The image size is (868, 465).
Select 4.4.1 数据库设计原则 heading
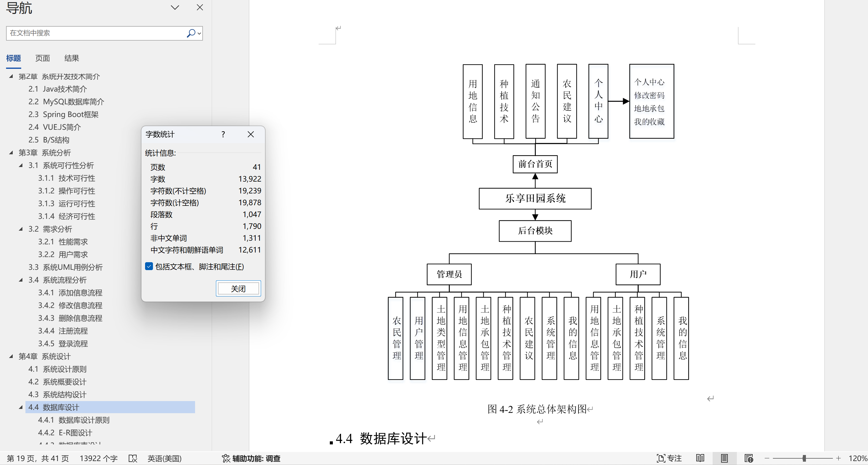click(x=74, y=420)
